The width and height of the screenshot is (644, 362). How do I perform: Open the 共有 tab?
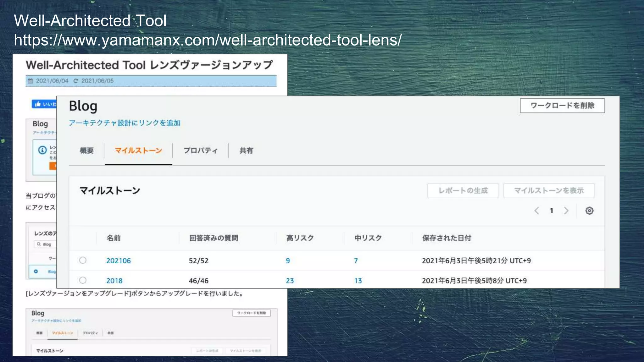click(x=246, y=151)
